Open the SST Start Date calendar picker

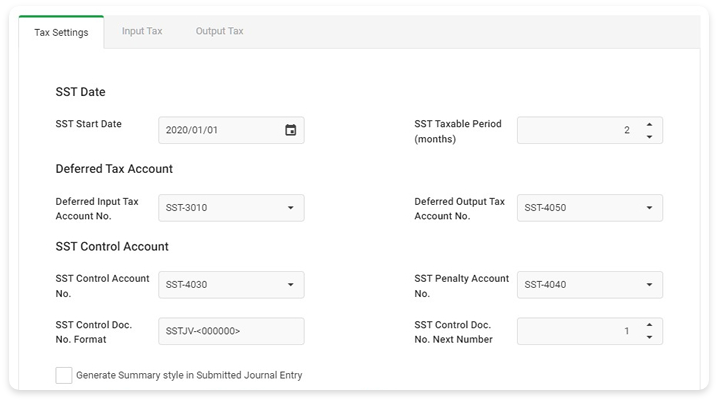pyautogui.click(x=290, y=130)
